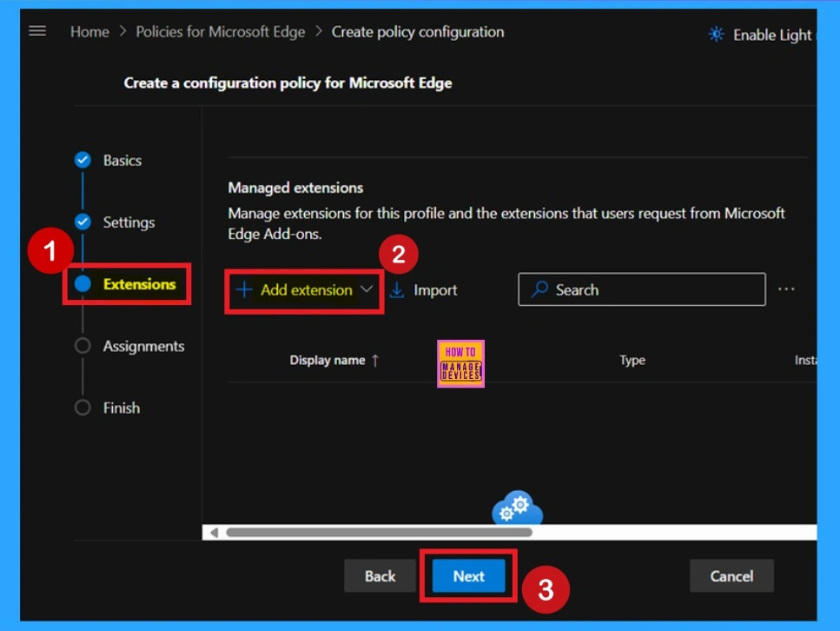Click the Add extension button
Image resolution: width=840 pixels, height=631 pixels.
tap(304, 290)
